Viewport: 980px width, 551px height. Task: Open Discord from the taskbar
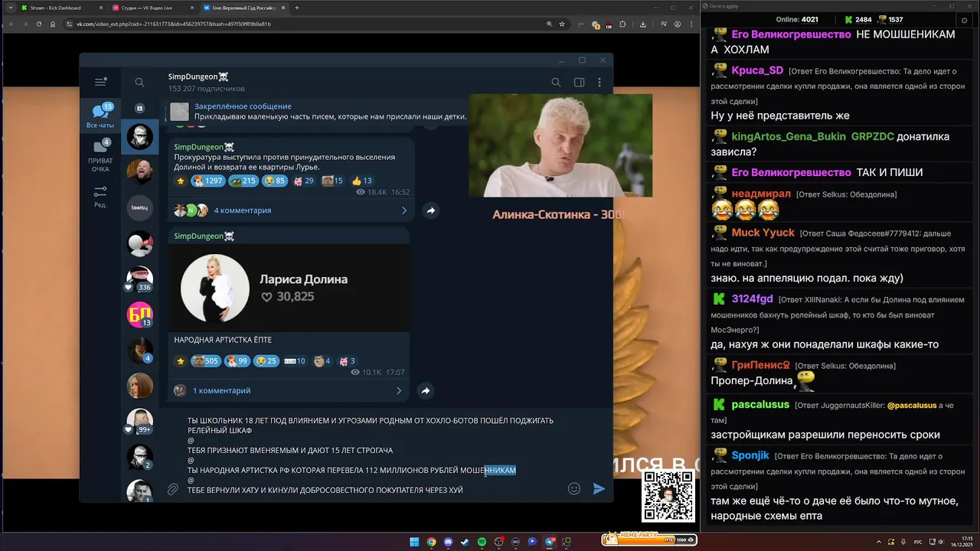click(448, 542)
